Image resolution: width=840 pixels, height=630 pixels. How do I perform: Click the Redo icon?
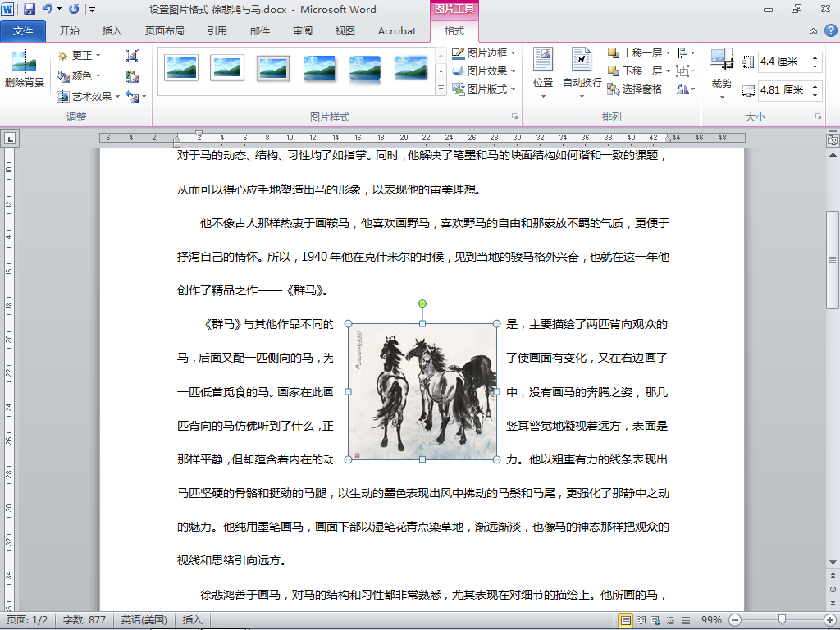[x=74, y=9]
